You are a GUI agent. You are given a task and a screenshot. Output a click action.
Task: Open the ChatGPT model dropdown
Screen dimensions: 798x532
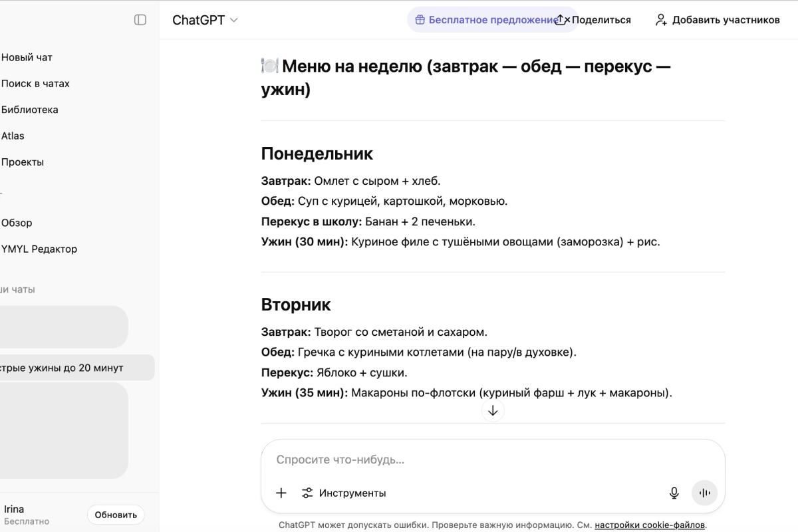pos(204,20)
